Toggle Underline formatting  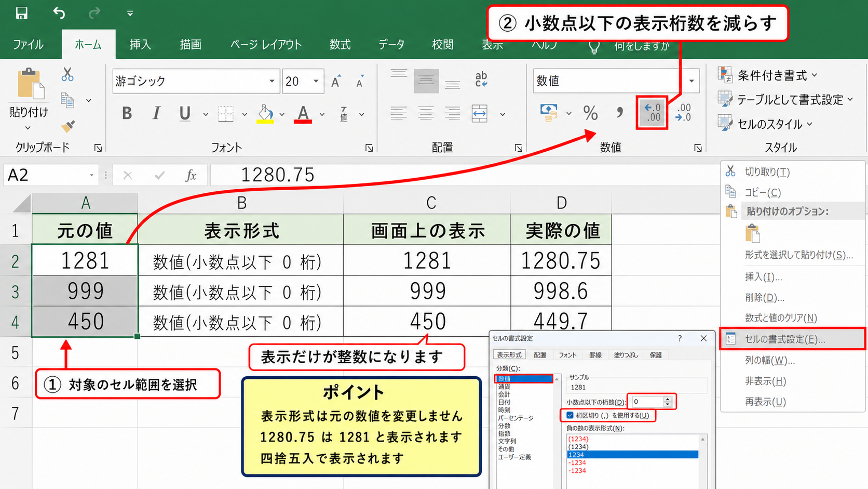point(184,113)
